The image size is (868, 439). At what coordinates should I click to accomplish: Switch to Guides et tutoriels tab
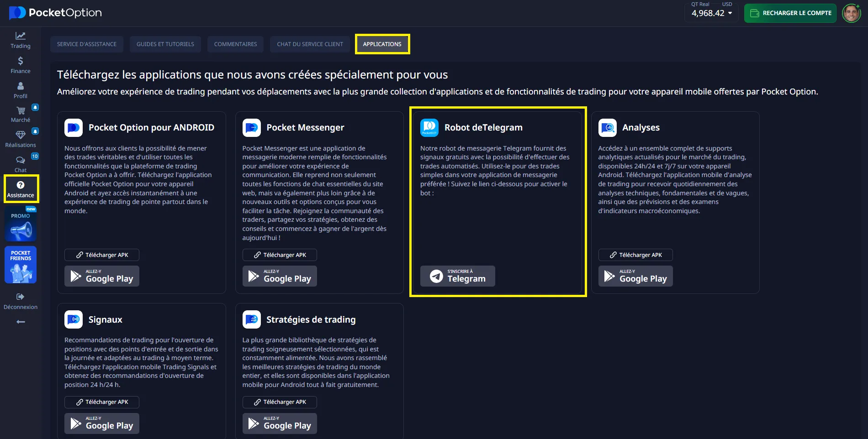(165, 44)
